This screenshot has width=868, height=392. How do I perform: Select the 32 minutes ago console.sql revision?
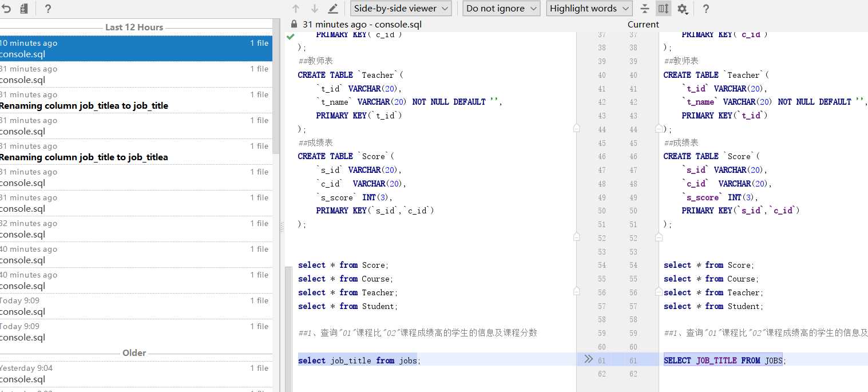[136, 229]
